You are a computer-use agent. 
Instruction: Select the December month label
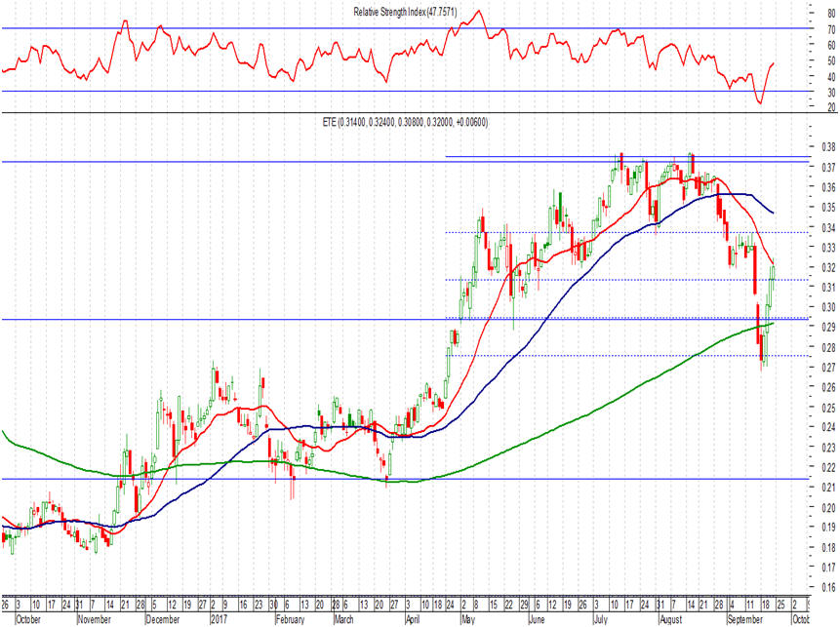pos(163,619)
